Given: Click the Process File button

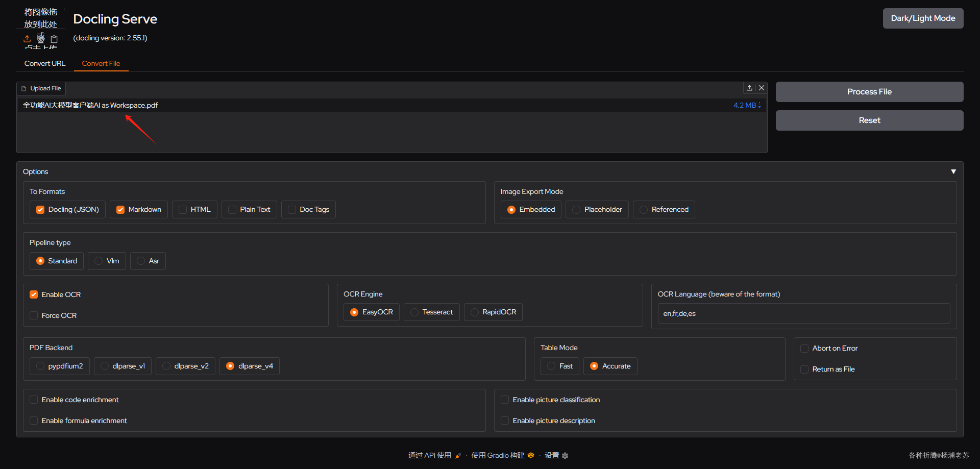Looking at the screenshot, I should coord(869,92).
